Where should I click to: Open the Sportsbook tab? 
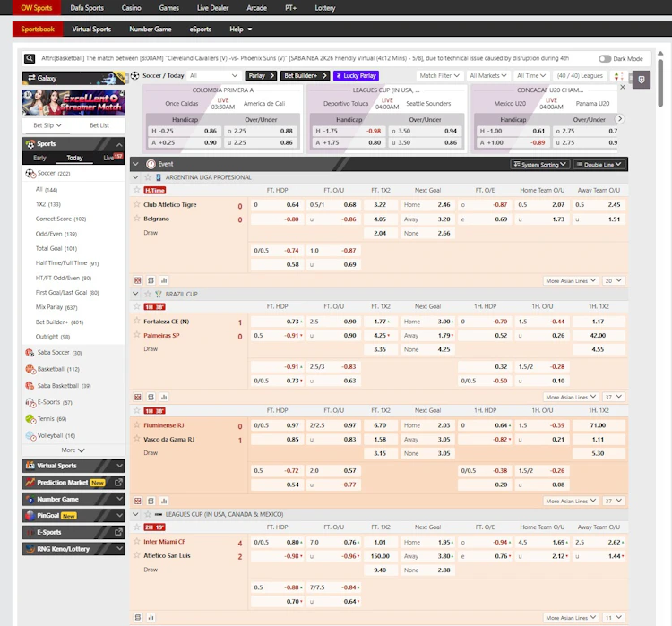(38, 30)
